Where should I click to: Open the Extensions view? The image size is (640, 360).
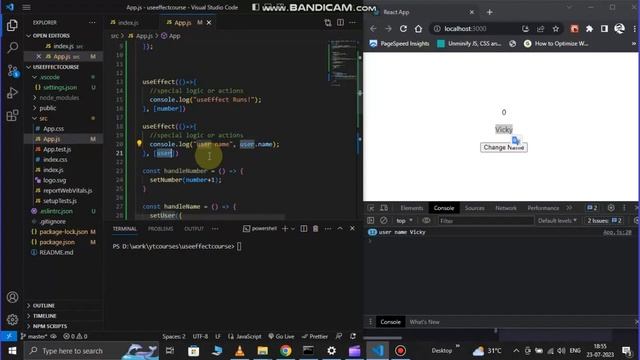coord(12,116)
